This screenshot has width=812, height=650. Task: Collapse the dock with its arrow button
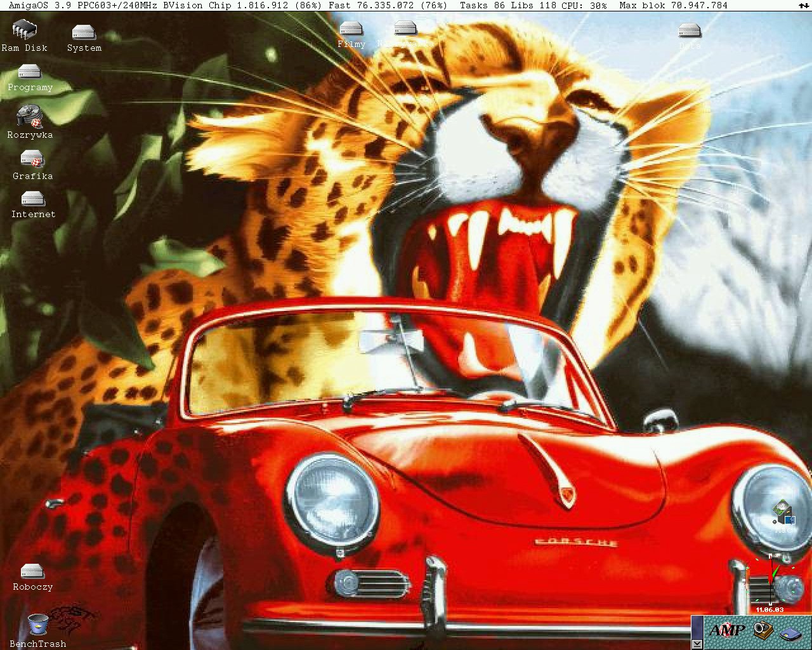point(697,644)
